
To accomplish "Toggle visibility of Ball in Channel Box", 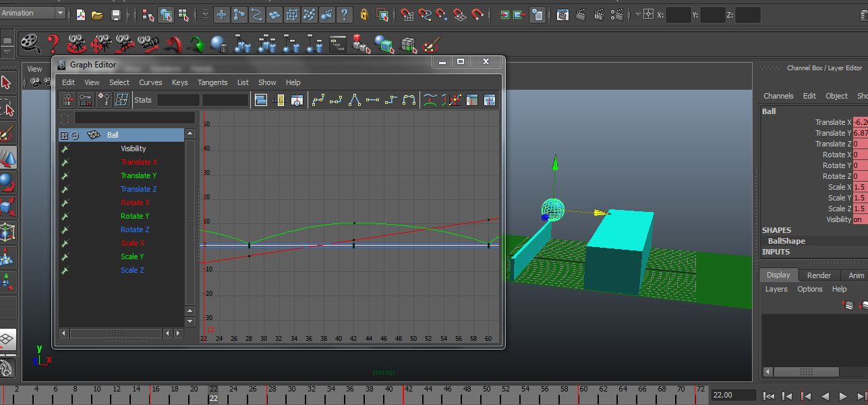I will (x=858, y=219).
